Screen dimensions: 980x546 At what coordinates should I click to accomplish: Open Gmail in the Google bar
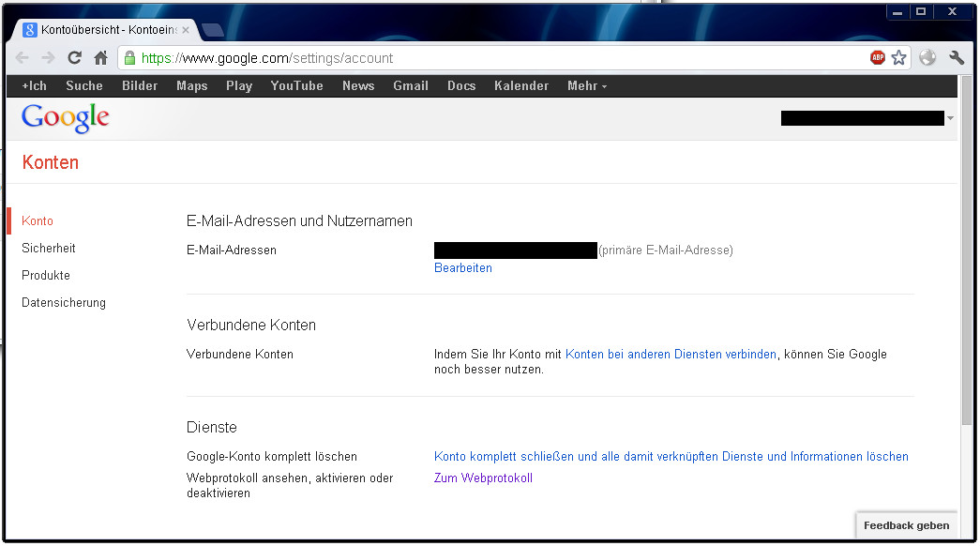411,85
